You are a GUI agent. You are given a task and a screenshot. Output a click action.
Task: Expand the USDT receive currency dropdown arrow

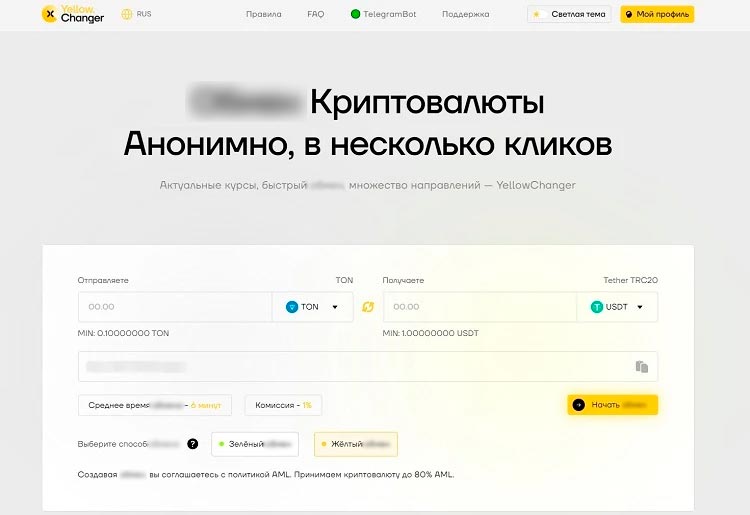point(640,307)
